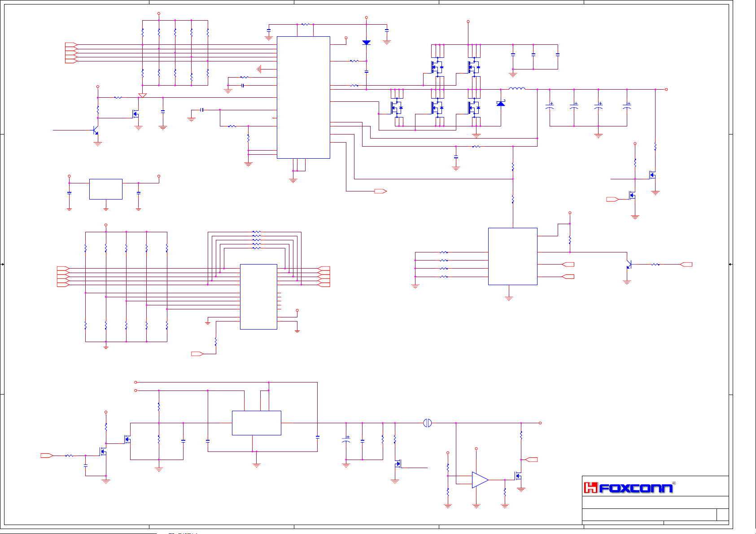Select the inductor coil symbol
The width and height of the screenshot is (756, 534).
tap(517, 89)
